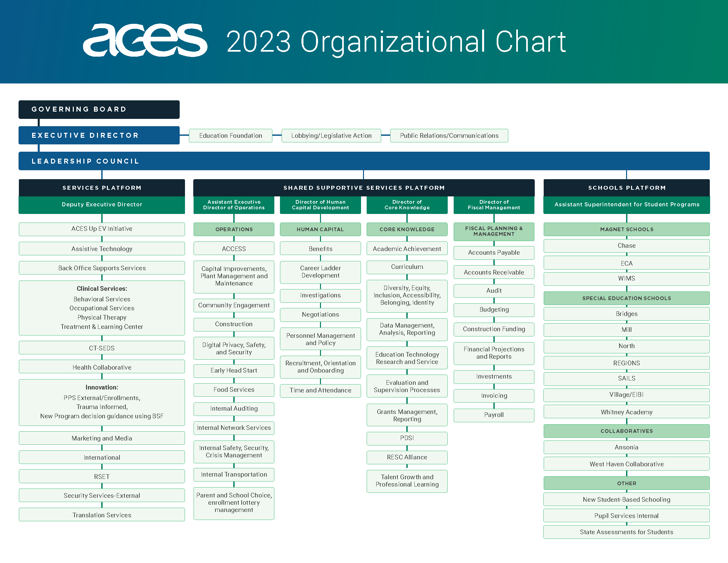Click Public Relations/Communications box

[x=449, y=135]
